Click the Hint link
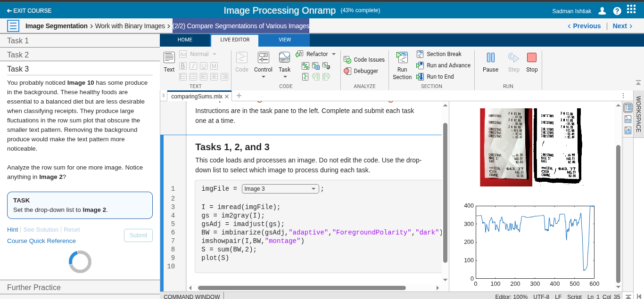Image resolution: width=644 pixels, height=299 pixels. click(x=13, y=230)
